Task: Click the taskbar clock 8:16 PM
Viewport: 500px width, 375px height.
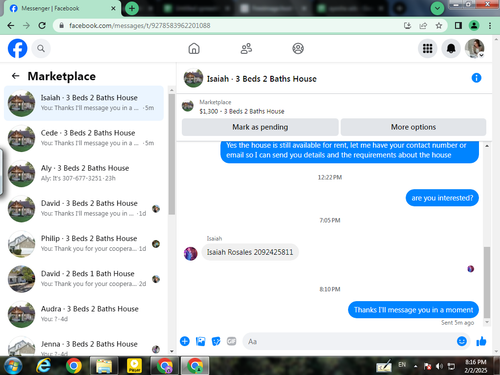Action: click(476, 366)
